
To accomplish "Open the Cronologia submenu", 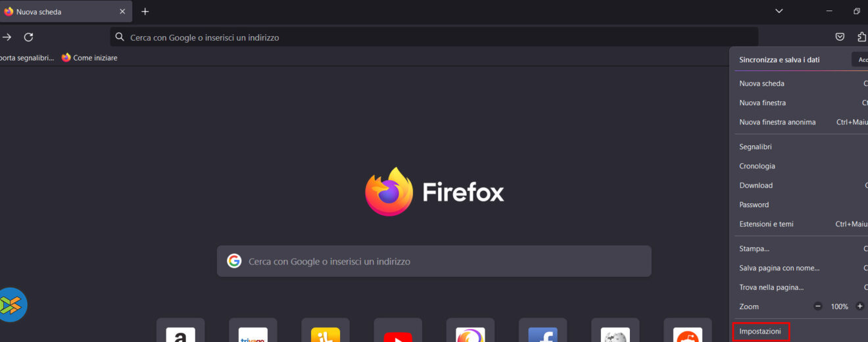I will 799,166.
